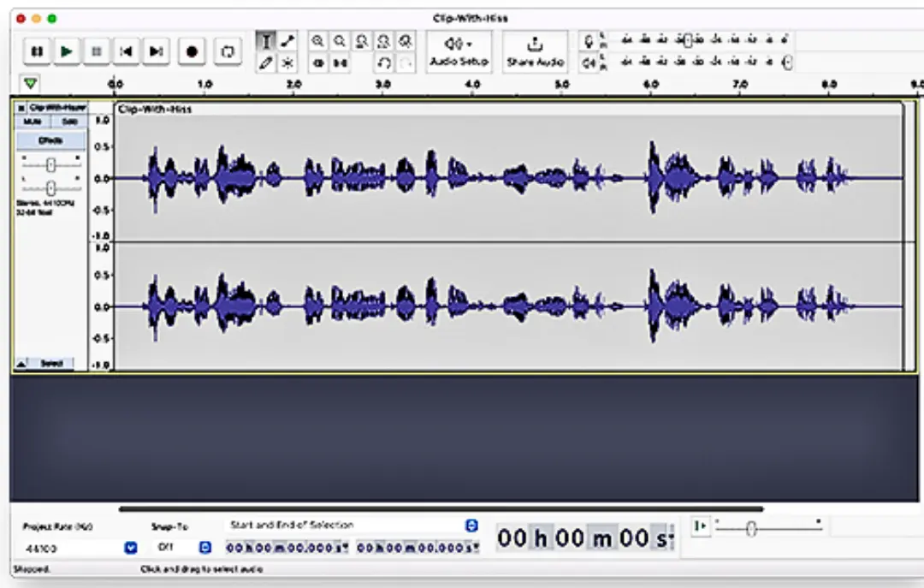Open the Clip-With-Hiss track name menu

[x=58, y=108]
